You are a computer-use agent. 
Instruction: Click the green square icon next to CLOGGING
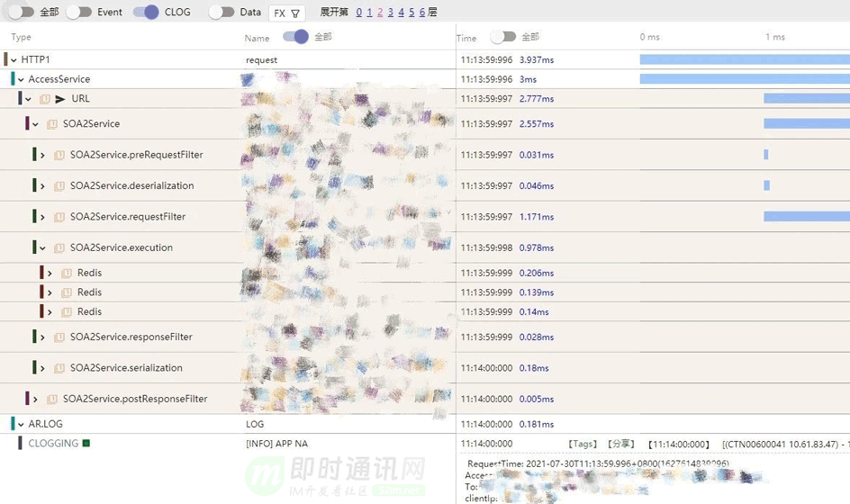86,444
